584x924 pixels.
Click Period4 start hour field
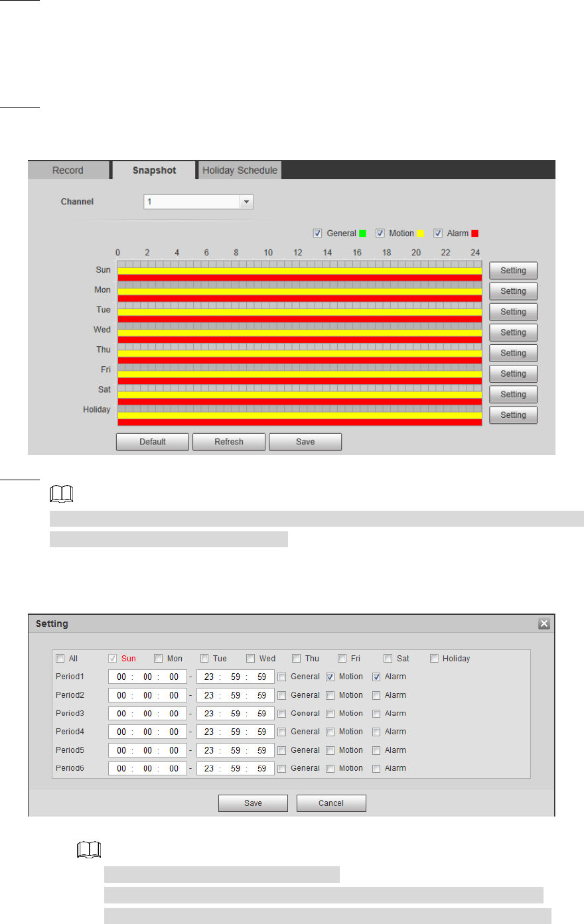pyautogui.click(x=121, y=732)
